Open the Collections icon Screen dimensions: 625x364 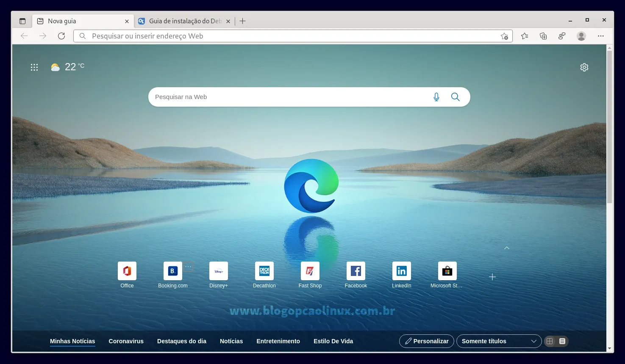[x=543, y=36]
